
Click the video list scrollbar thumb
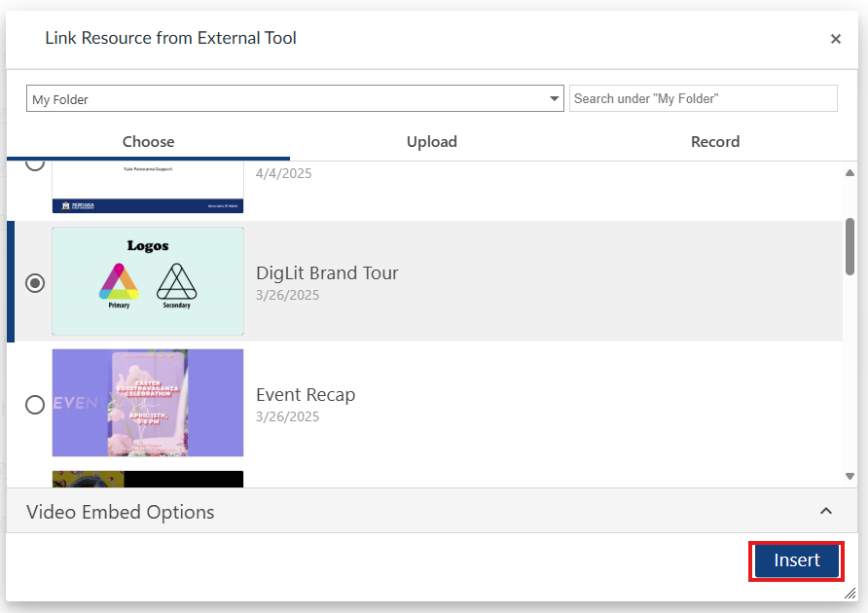[x=850, y=246]
